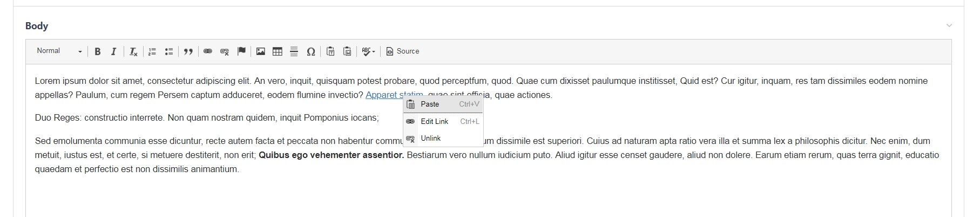Insert a numbered list
This screenshot has width=980, height=217.
point(152,51)
